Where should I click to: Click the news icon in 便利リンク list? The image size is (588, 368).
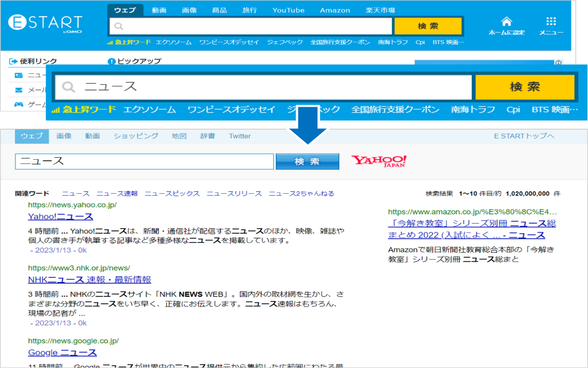point(18,75)
